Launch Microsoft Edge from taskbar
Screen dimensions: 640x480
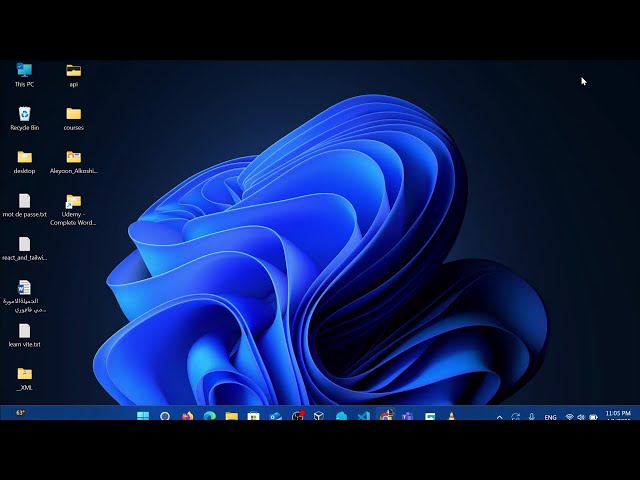(x=209, y=416)
